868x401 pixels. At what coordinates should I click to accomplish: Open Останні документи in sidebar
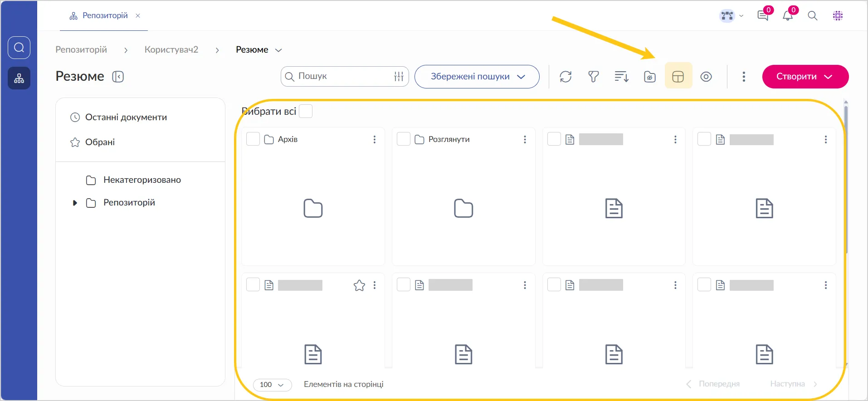(126, 117)
